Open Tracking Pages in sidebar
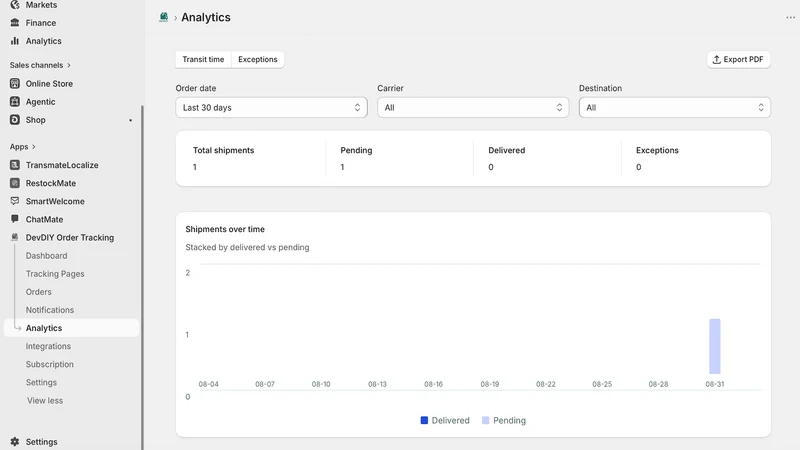800x450 pixels. tap(55, 273)
